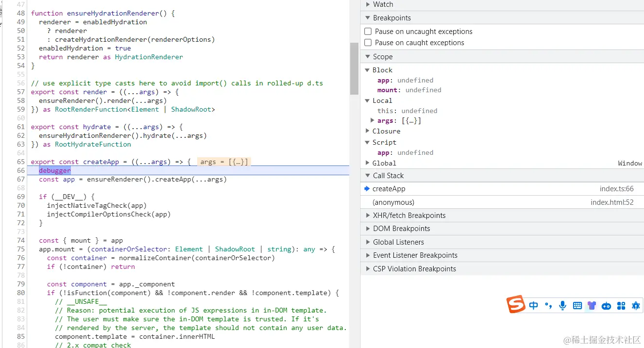The height and width of the screenshot is (348, 644).
Task: Open the skin (shirt) icon on Sogou toolbar
Action: [x=592, y=305]
